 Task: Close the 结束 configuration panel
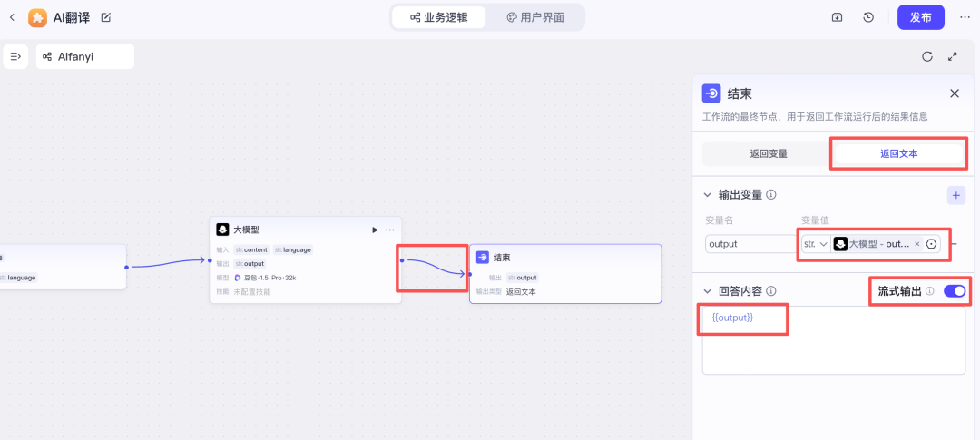[955, 93]
